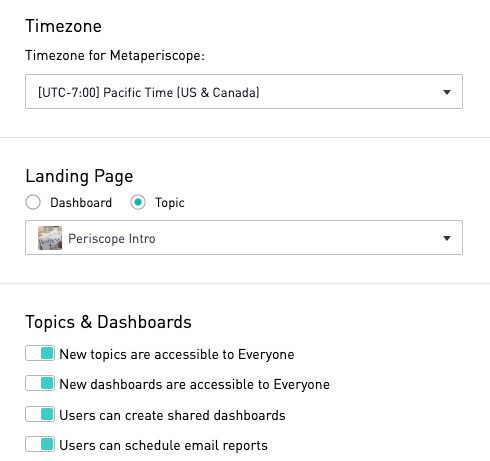Open the Periscope Intro landing page selector
490x461 pixels.
pos(244,237)
